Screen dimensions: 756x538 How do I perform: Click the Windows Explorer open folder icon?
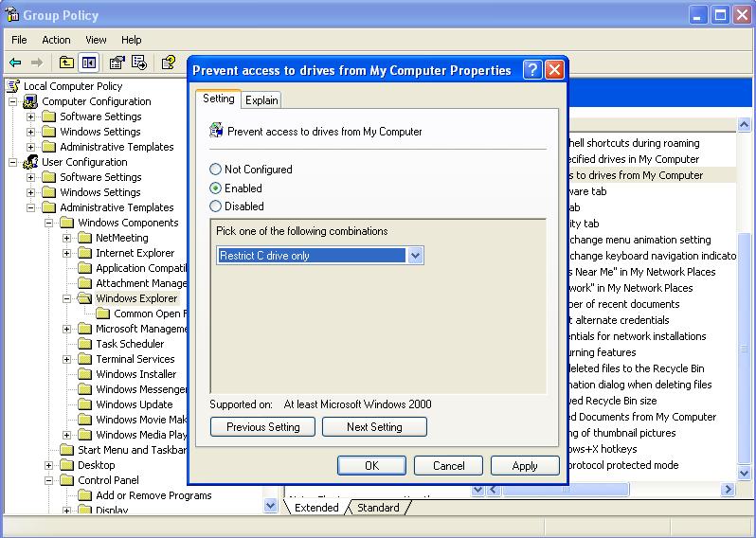[x=85, y=298]
